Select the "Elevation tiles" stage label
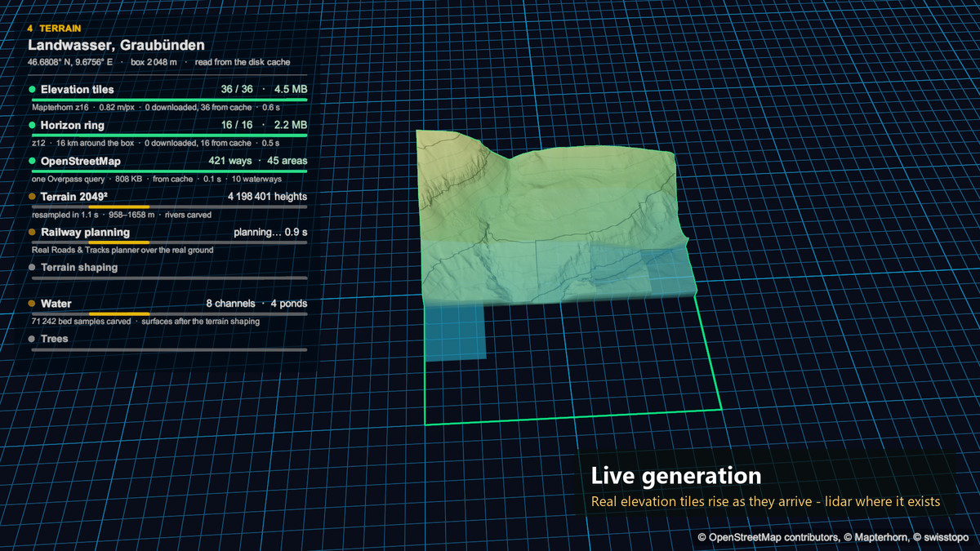Viewport: 980px width, 551px height. point(78,89)
